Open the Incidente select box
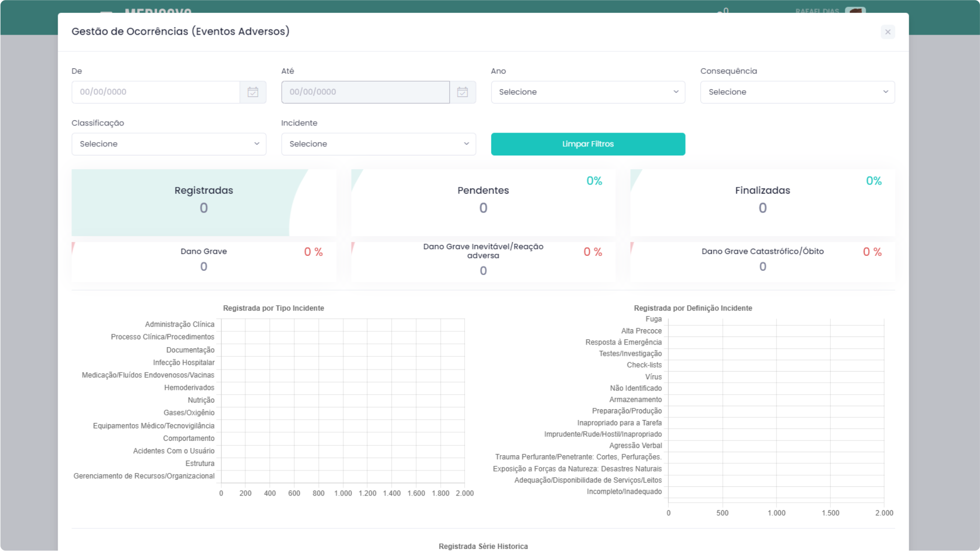 378,144
